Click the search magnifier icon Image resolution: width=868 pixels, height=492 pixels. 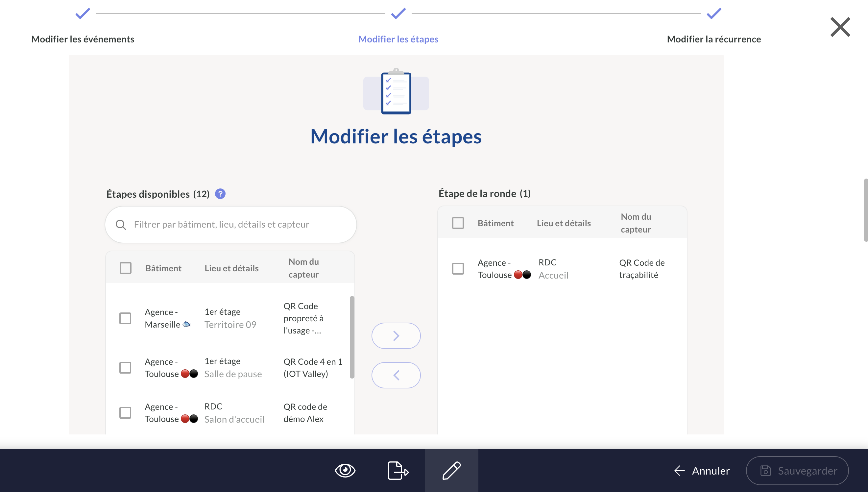[121, 225]
